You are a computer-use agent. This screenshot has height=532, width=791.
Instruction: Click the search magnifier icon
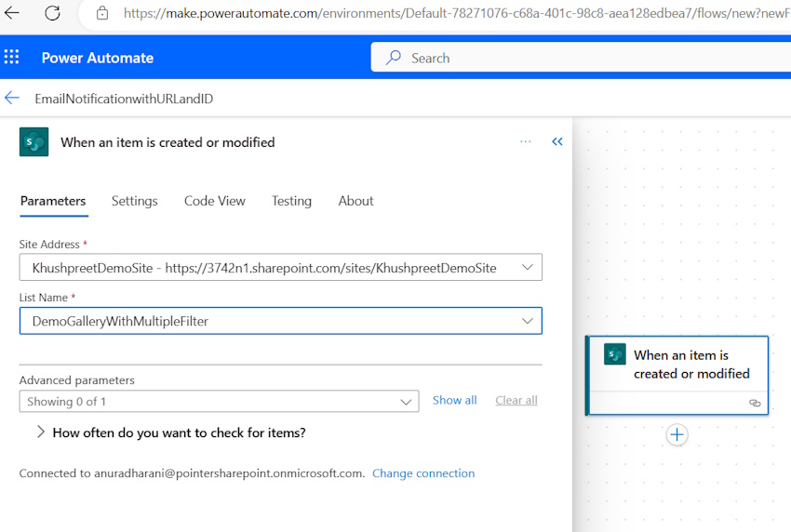point(394,58)
